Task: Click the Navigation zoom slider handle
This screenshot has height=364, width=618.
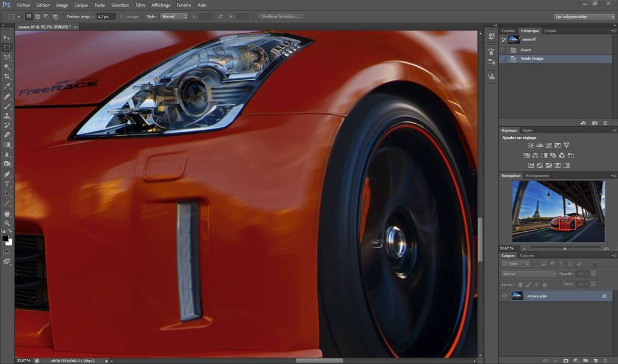Action: 564,248
